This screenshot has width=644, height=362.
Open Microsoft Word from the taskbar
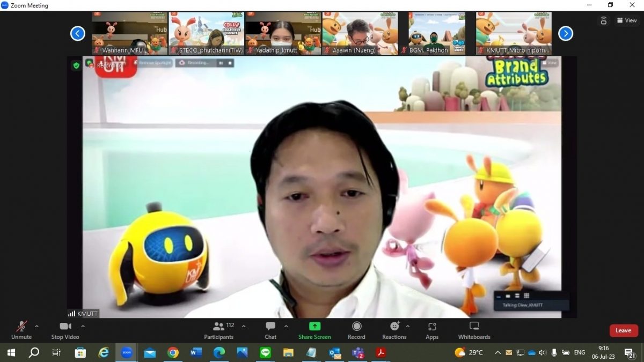(196, 352)
